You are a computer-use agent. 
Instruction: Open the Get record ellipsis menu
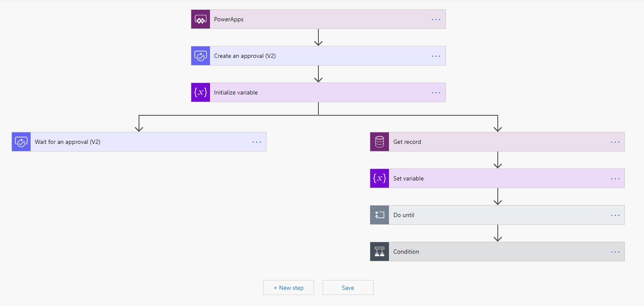[615, 142]
